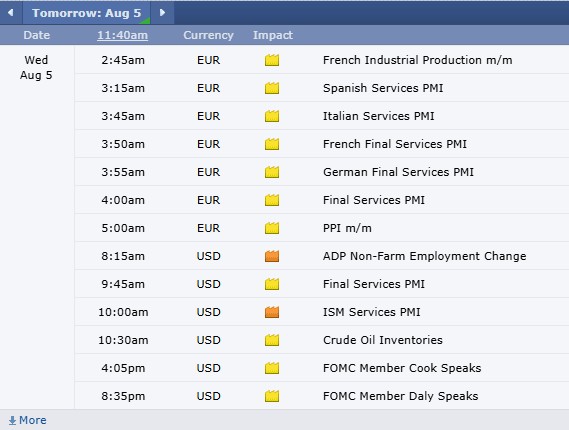
Task: Open ISM Services PMI event
Action: (x=372, y=312)
